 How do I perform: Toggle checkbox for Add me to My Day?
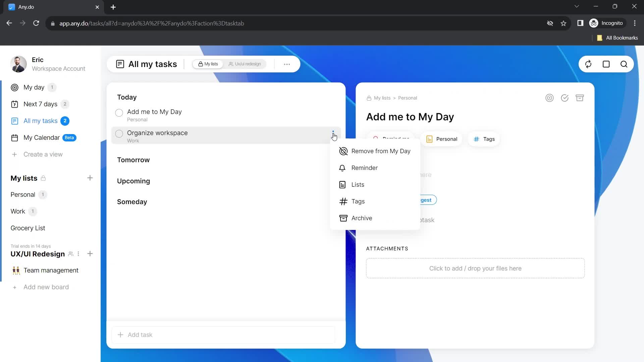[119, 112]
